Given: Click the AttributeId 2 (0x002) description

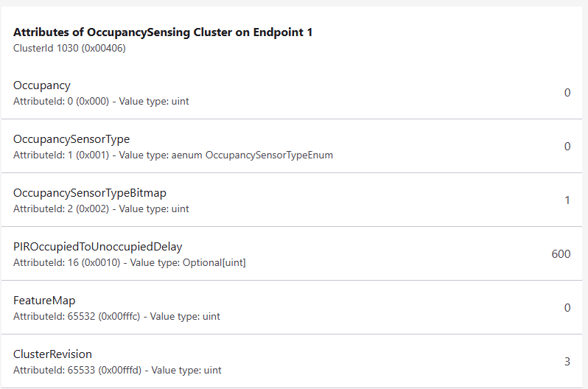Looking at the screenshot, I should 101,208.
